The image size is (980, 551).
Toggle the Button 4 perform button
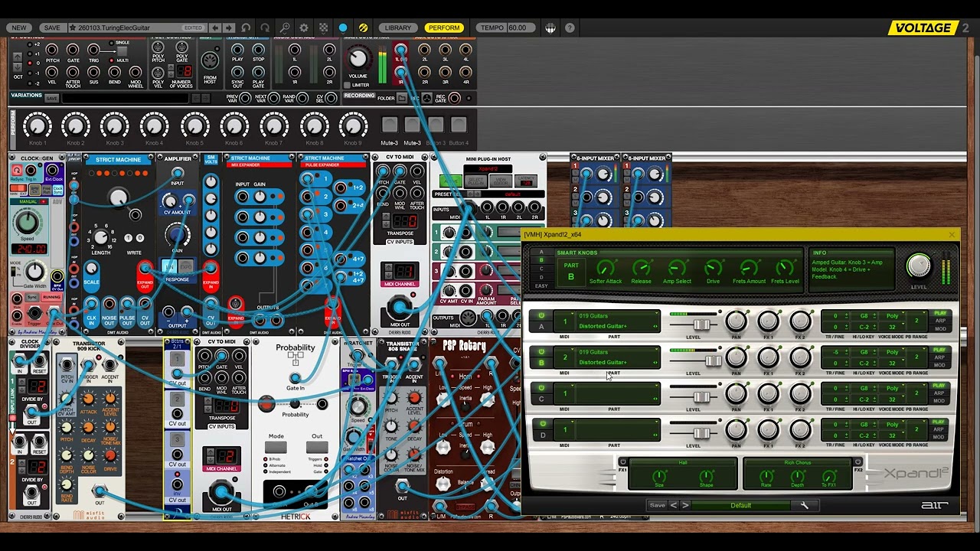coord(459,125)
